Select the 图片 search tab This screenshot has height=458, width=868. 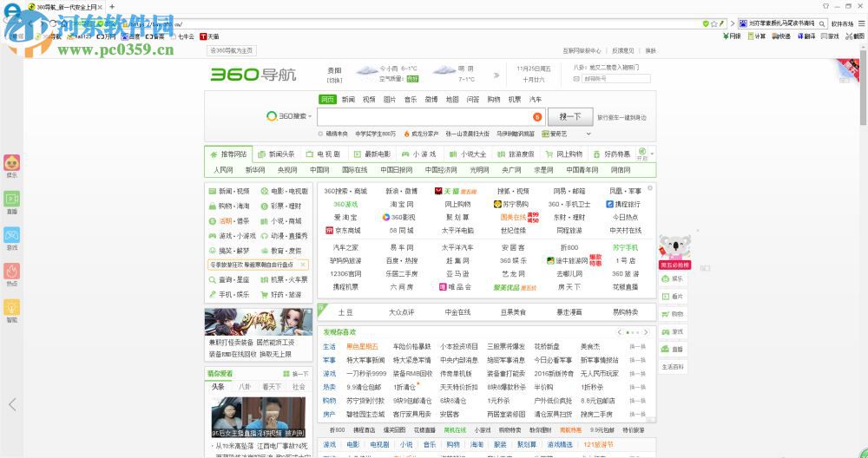[390, 100]
